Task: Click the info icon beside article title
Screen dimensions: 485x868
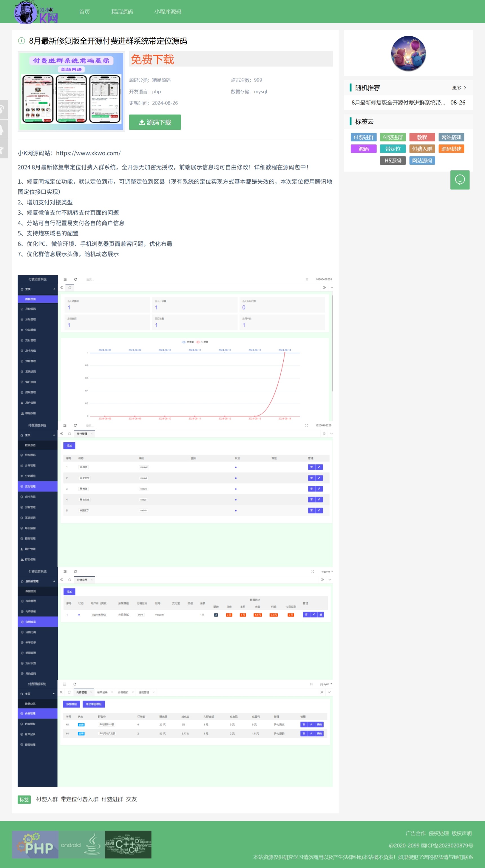Action: tap(22, 41)
